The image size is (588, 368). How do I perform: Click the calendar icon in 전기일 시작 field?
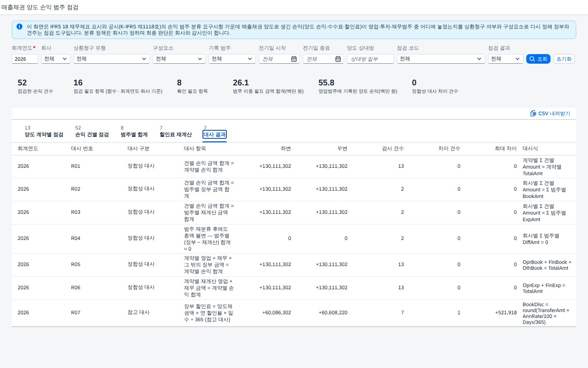click(294, 59)
